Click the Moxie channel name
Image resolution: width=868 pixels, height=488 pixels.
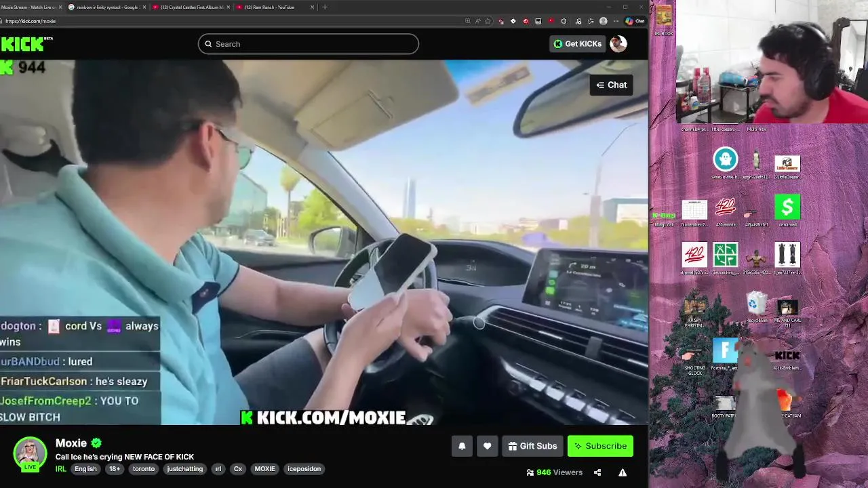click(x=71, y=443)
